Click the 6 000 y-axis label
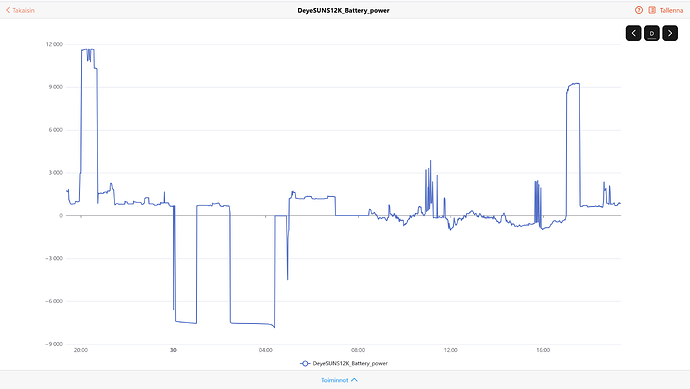This screenshot has height=389, width=690. tap(56, 130)
